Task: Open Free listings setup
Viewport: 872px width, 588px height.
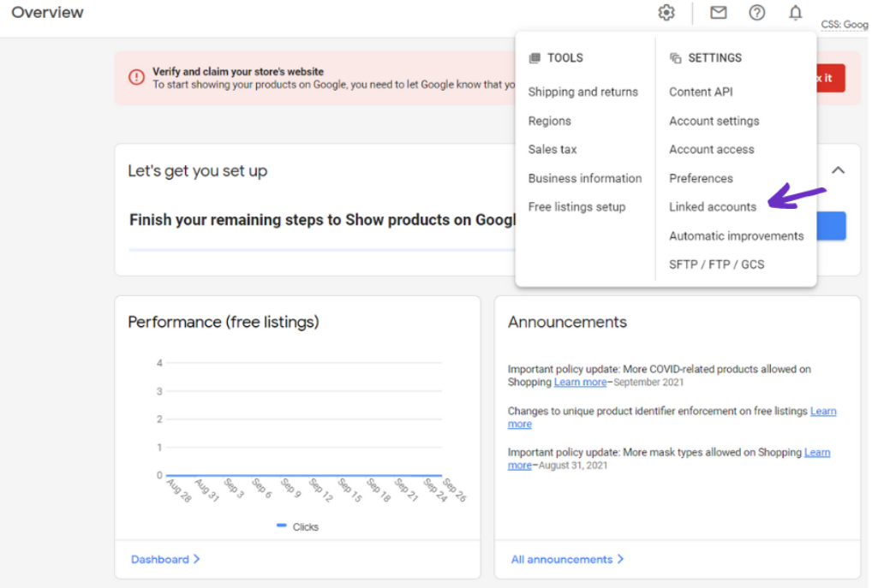Action: point(576,206)
